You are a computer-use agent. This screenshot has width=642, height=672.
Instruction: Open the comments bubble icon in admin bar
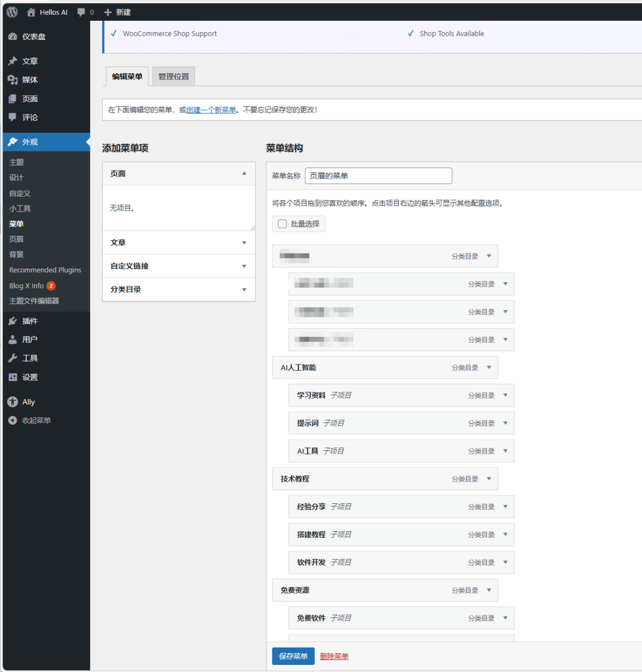point(81,12)
